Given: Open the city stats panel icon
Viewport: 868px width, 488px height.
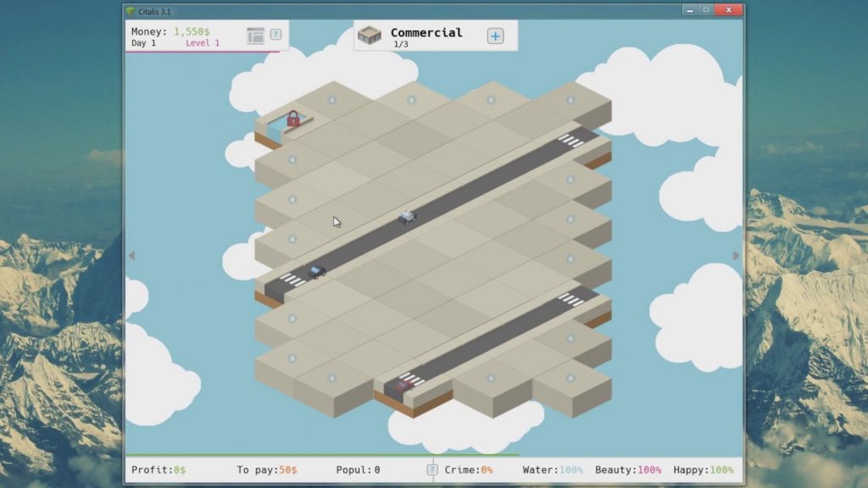Looking at the screenshot, I should (255, 36).
